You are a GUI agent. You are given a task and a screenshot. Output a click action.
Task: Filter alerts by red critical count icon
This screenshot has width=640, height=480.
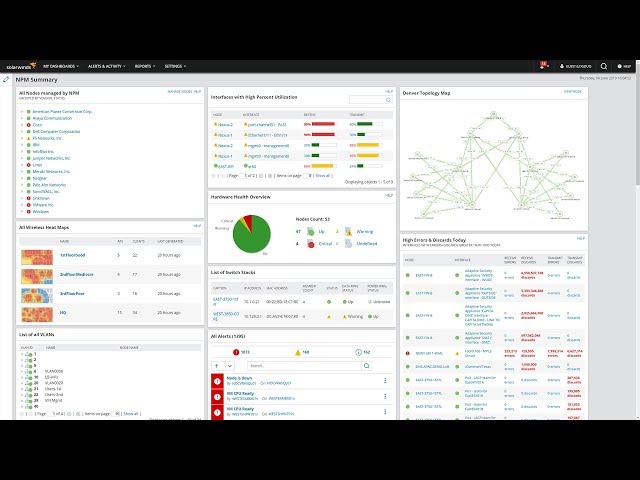tap(236, 352)
